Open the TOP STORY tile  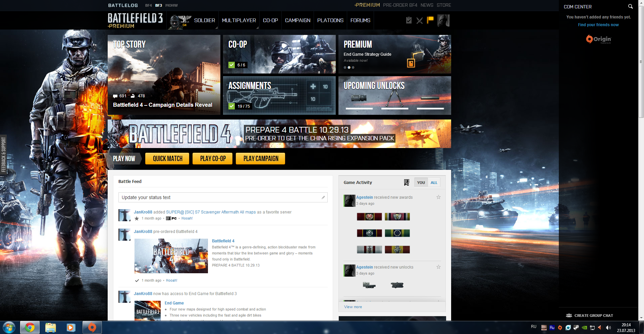click(164, 75)
